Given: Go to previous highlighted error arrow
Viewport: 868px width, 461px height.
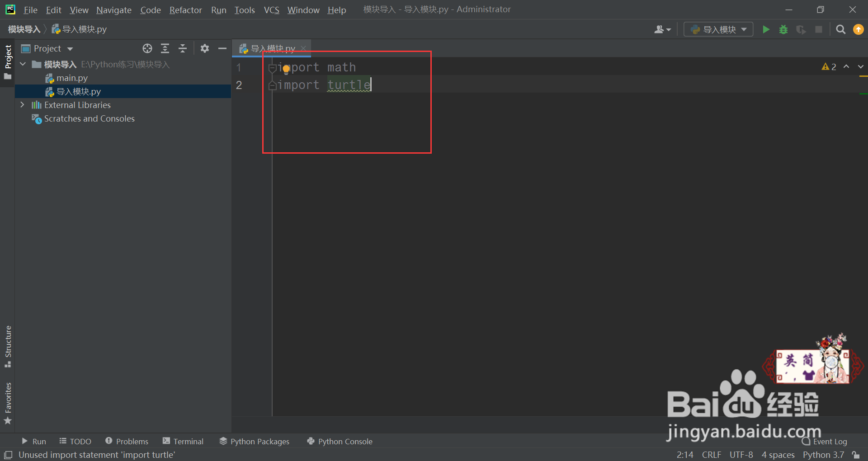Looking at the screenshot, I should [846, 66].
